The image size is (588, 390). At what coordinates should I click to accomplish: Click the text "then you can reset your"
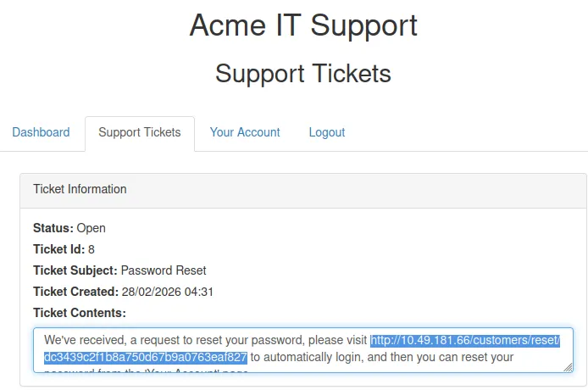471,357
